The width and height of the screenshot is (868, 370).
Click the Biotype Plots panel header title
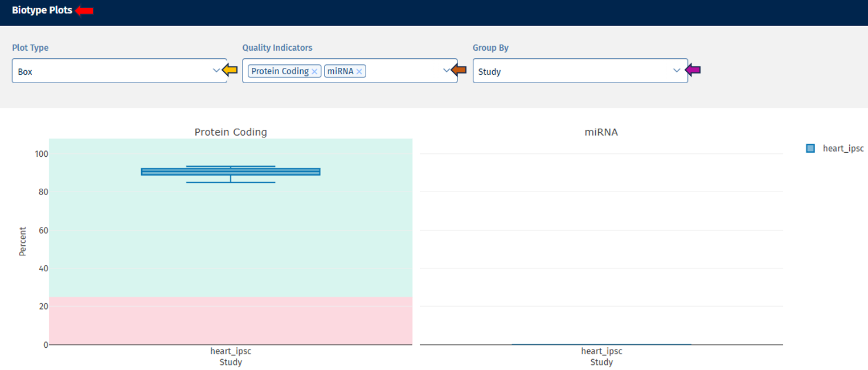(42, 10)
